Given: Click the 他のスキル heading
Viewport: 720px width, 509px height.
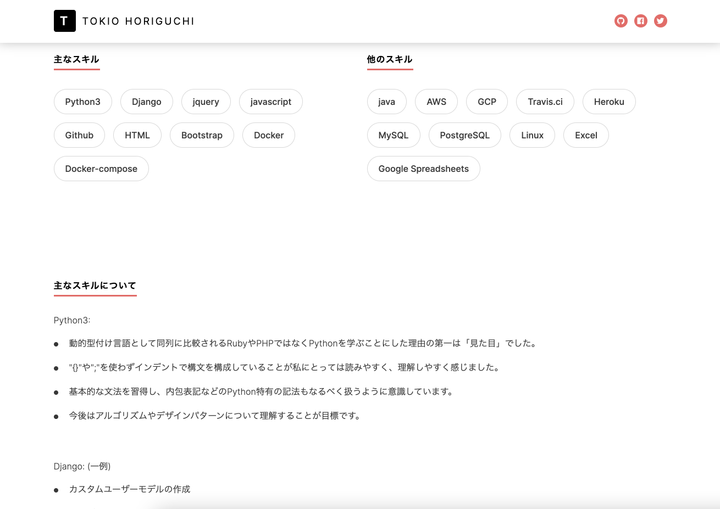Looking at the screenshot, I should (x=389, y=59).
